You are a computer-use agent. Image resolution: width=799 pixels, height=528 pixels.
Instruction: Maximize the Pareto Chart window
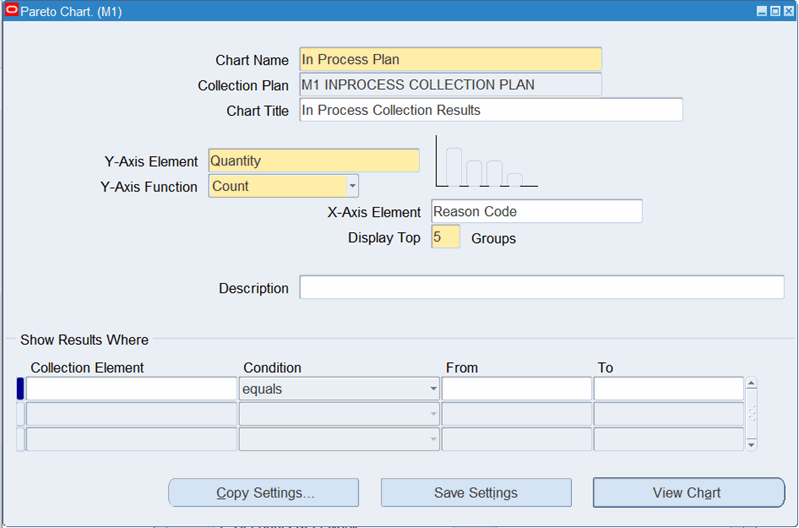coord(775,11)
